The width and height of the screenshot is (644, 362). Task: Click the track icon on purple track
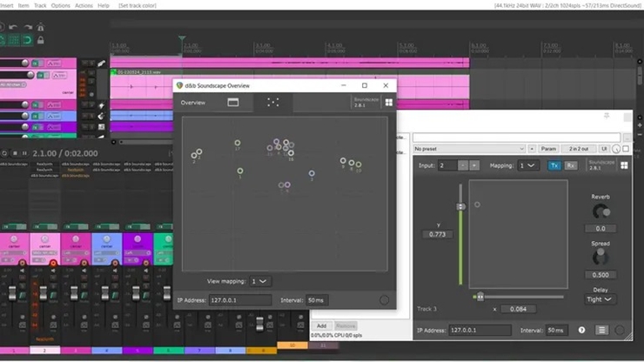tap(102, 127)
